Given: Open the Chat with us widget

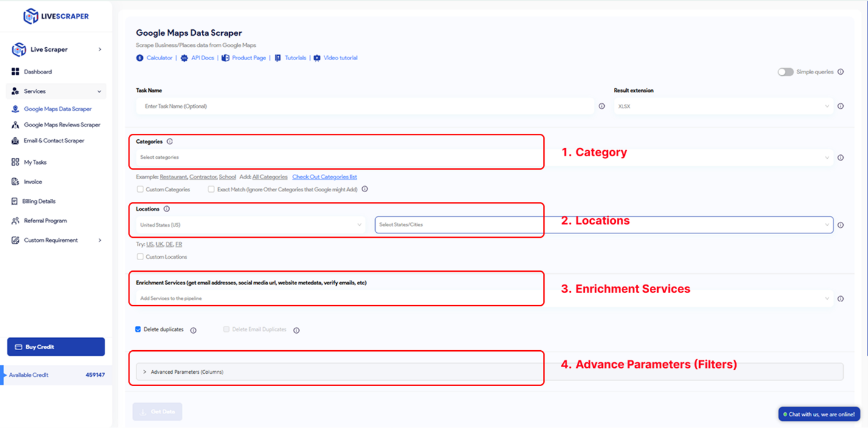Looking at the screenshot, I should pos(819,414).
